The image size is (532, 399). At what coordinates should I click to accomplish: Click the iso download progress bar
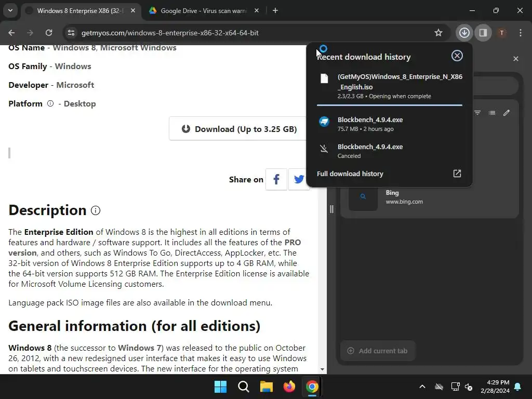pos(389,105)
